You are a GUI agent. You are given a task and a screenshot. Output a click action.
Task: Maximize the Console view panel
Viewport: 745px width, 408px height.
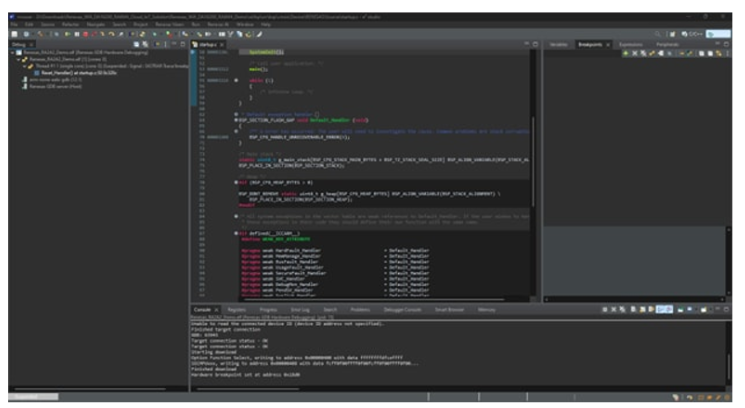[x=726, y=309]
